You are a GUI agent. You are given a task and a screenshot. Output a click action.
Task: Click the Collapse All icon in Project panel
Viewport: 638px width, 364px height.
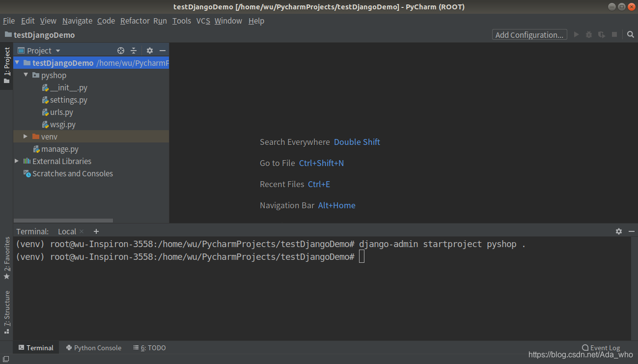[x=134, y=51]
